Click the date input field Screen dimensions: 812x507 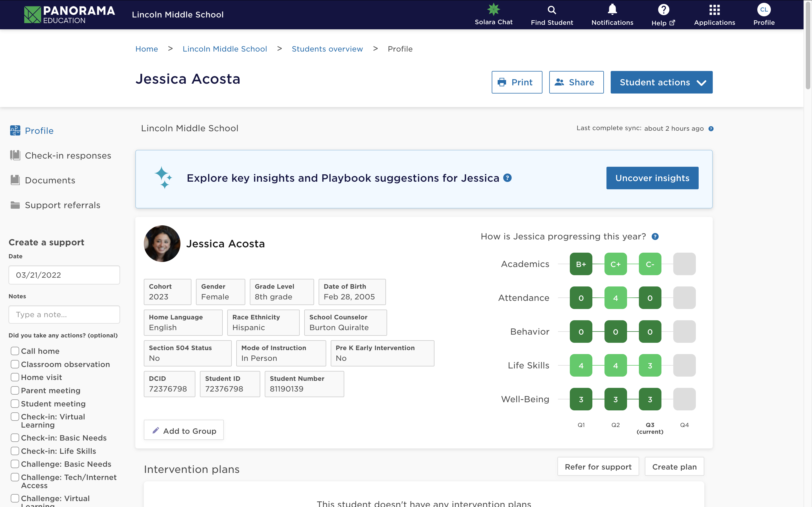(x=64, y=275)
